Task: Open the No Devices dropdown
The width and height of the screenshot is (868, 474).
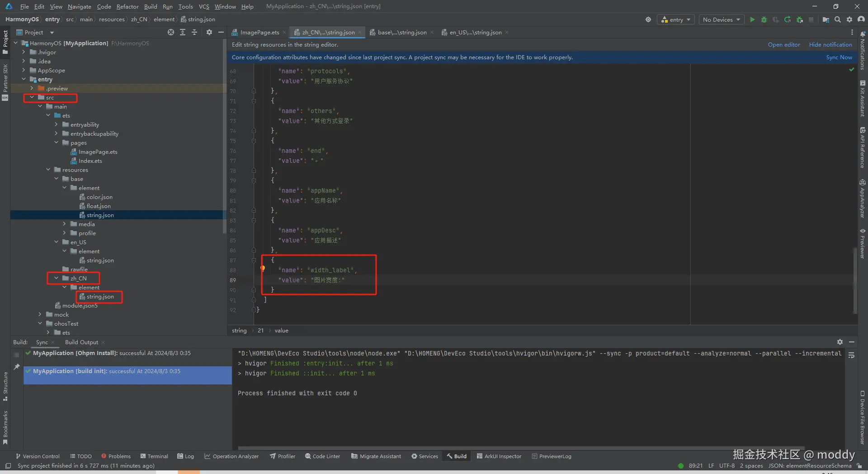Action: click(721, 19)
